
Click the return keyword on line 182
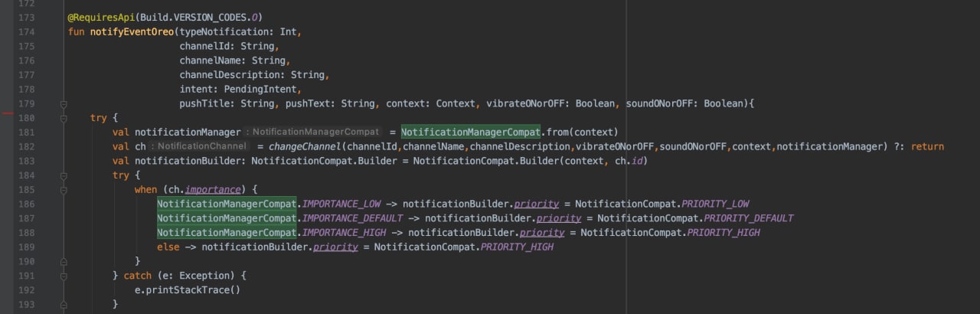point(927,146)
